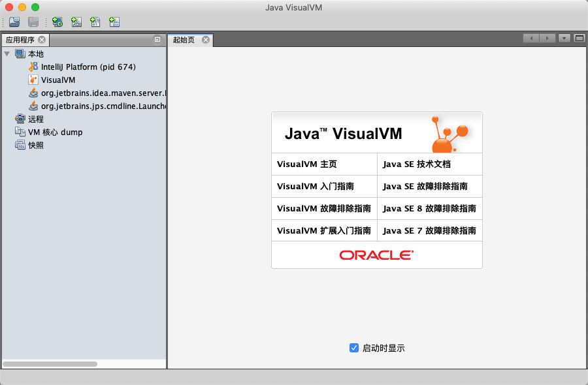Open the document list dropdown arrow
Viewport: 588px width, 385px height.
[x=564, y=38]
